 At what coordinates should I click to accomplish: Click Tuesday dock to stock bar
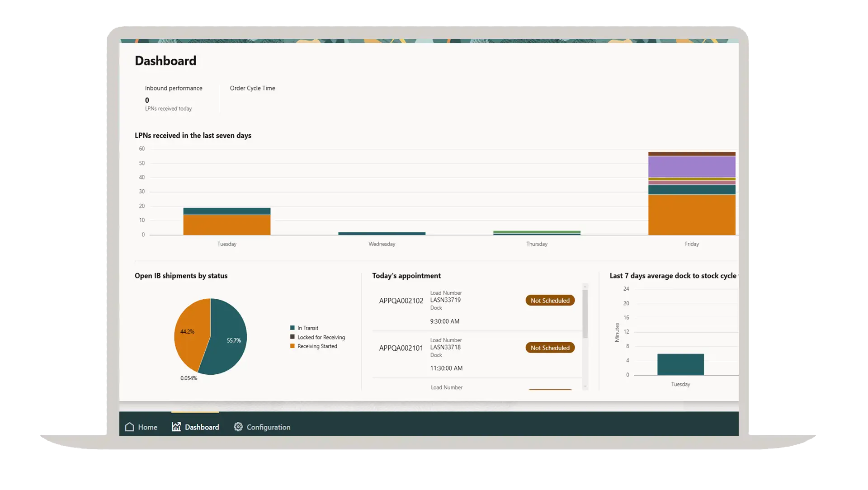[680, 364]
